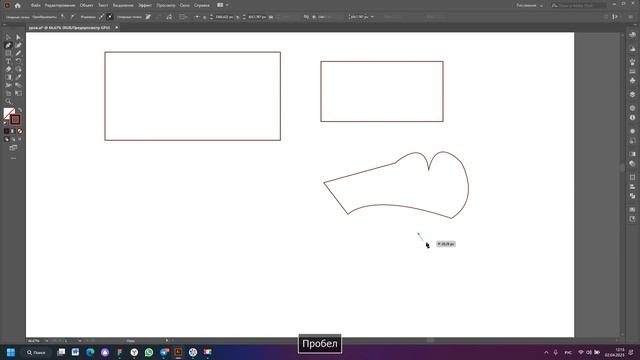Open the artboard navigation dropdown
This screenshot has height=360, width=640.
coord(79,340)
